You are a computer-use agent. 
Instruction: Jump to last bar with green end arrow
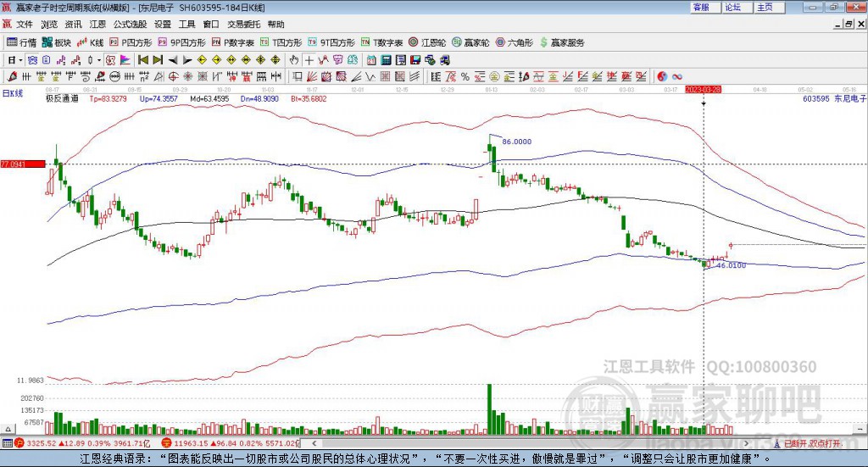pyautogui.click(x=158, y=60)
